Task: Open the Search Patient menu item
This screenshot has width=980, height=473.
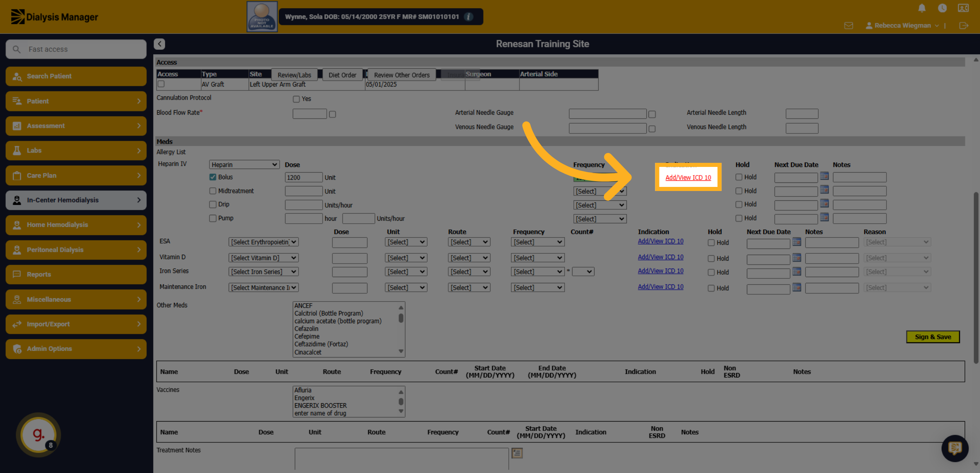Action: coord(76,76)
